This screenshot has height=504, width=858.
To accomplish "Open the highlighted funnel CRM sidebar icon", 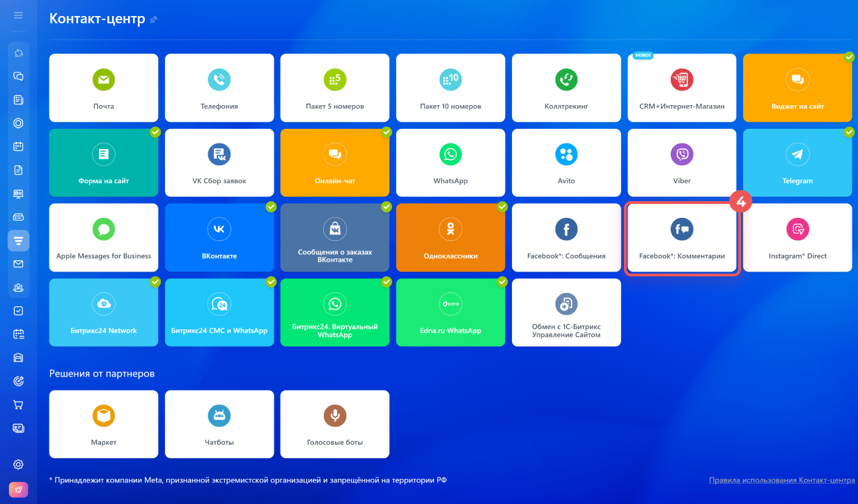I will pos(19,241).
